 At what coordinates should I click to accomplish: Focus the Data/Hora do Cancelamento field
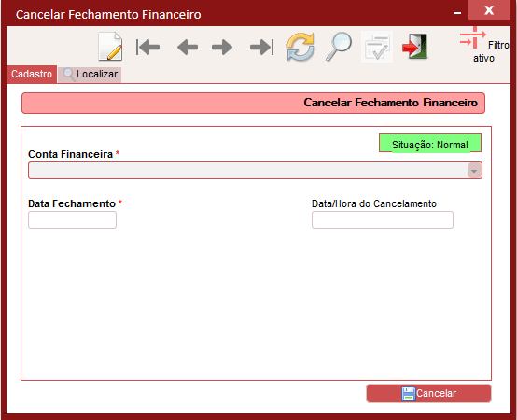[383, 220]
